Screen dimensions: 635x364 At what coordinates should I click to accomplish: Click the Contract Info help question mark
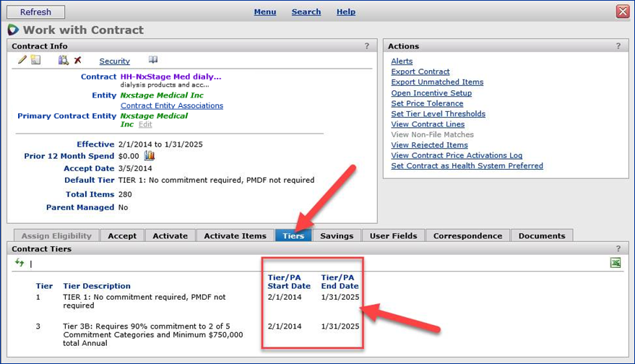coord(367,46)
